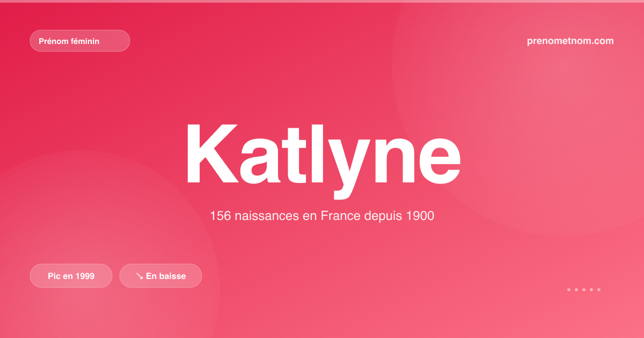The width and height of the screenshot is (644, 338).
Task: Click '156 naissances en France depuis 1900' text
Action: [x=322, y=216]
